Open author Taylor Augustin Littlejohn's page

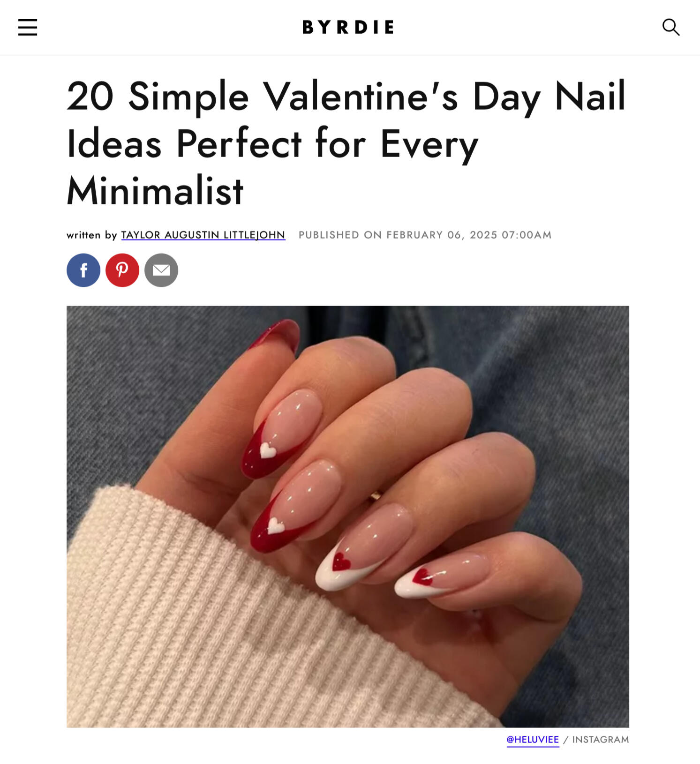pos(203,235)
